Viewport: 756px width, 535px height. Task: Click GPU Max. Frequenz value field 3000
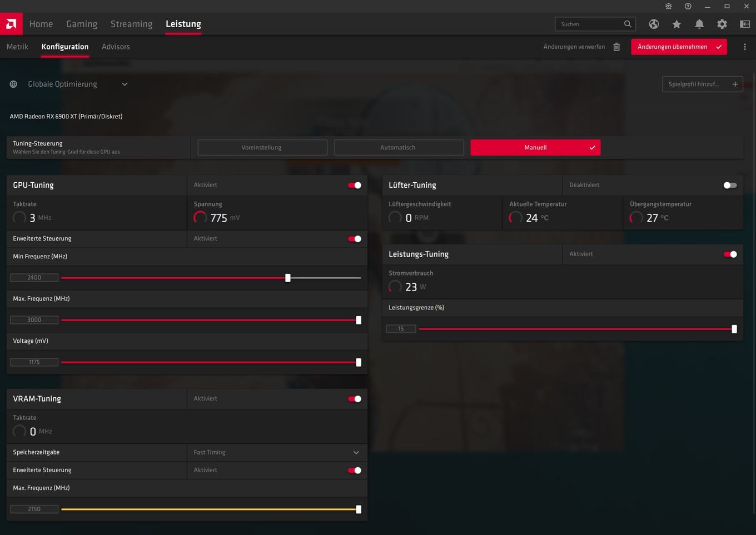(34, 320)
